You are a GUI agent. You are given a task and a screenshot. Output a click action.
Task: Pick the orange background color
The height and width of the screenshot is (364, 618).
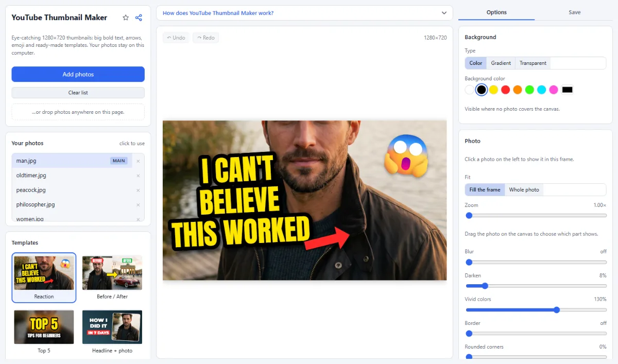tap(518, 90)
